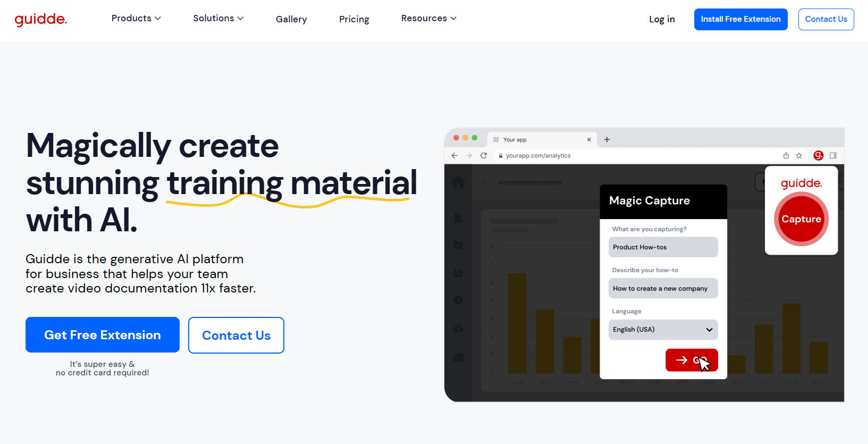Click the Log in link
This screenshot has height=444, width=868.
click(662, 19)
